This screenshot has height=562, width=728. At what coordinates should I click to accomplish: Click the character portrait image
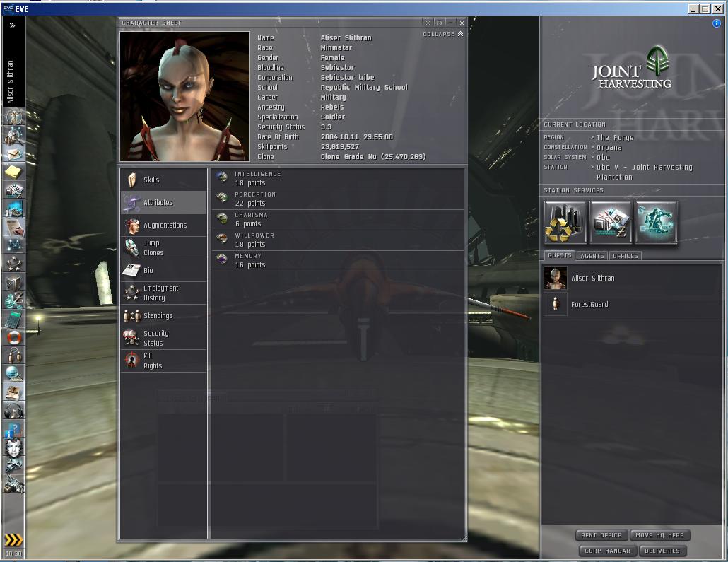(x=184, y=97)
